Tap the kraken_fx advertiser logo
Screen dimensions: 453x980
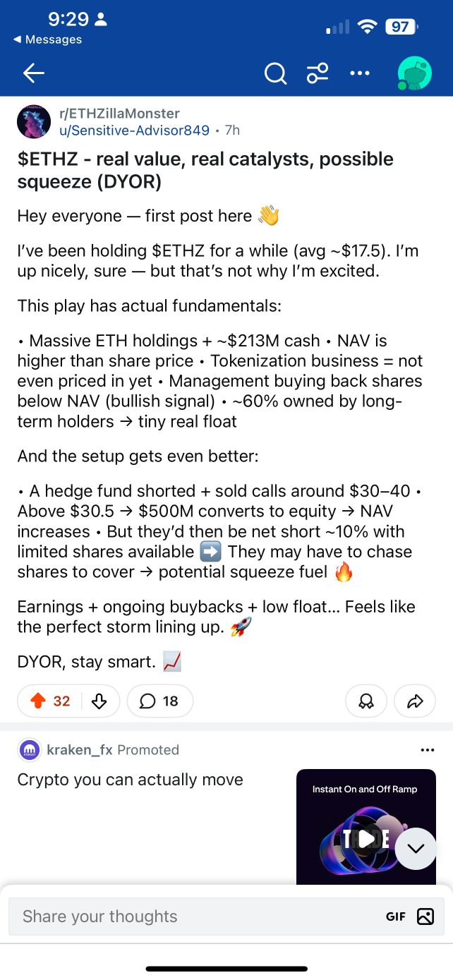point(30,750)
